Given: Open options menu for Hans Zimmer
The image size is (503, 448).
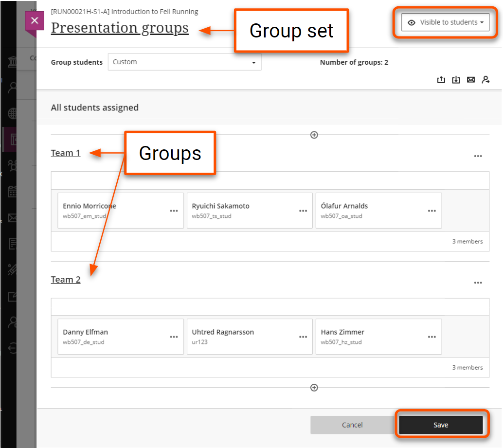Looking at the screenshot, I should pyautogui.click(x=431, y=337).
